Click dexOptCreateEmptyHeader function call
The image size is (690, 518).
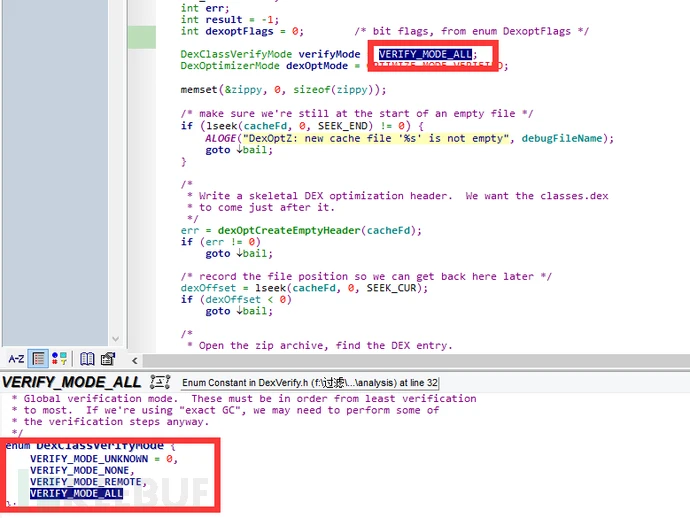point(289,230)
